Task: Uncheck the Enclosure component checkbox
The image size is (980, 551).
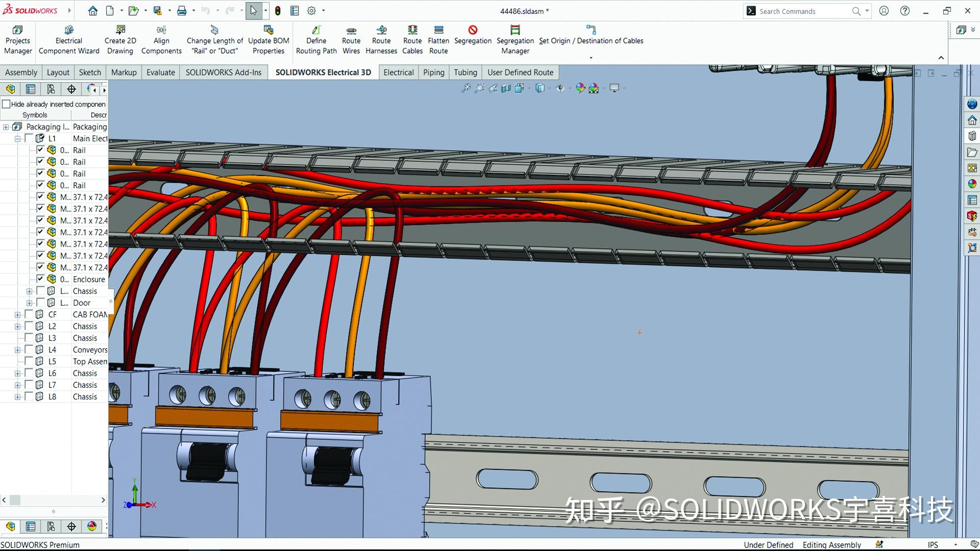Action: coord(41,279)
